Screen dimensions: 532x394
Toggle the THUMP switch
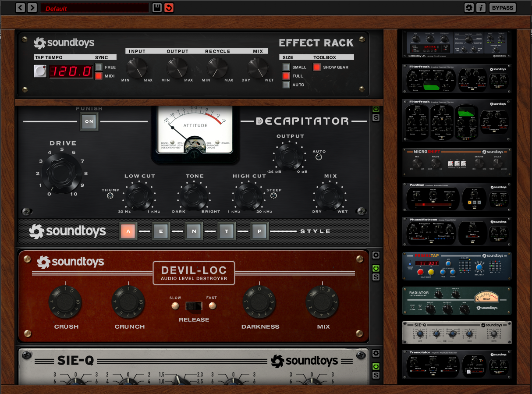[110, 196]
